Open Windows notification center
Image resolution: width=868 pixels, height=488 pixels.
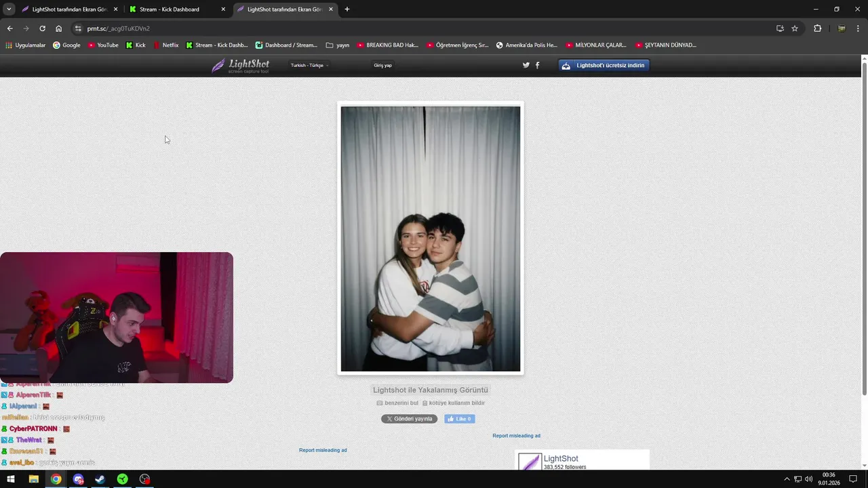click(853, 479)
